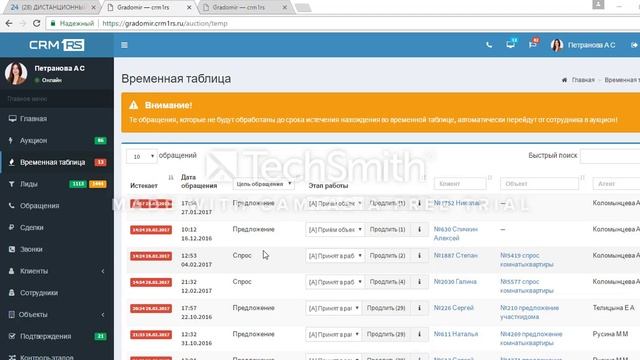Click the browser back arrow
The width and height of the screenshot is (640, 360).
click(9, 23)
